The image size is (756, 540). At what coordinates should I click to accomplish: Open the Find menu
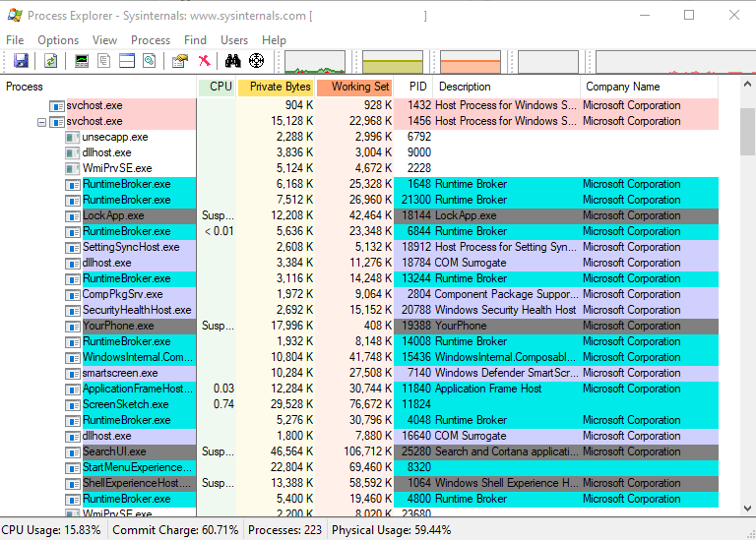pos(195,40)
